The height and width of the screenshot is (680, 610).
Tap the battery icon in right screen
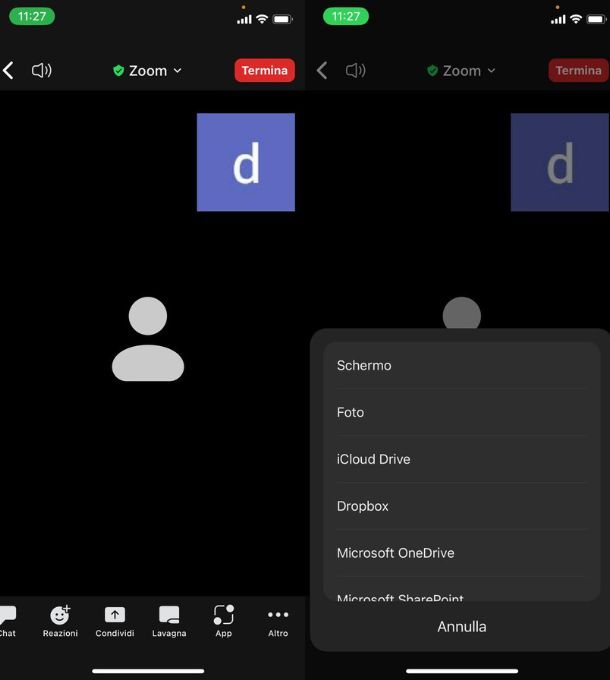click(596, 19)
